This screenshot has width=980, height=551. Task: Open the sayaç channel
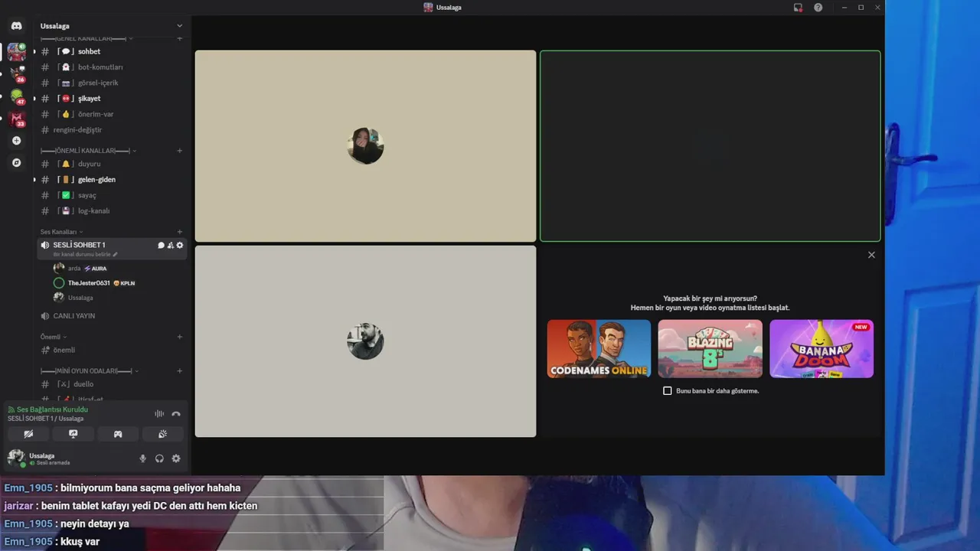coord(112,195)
